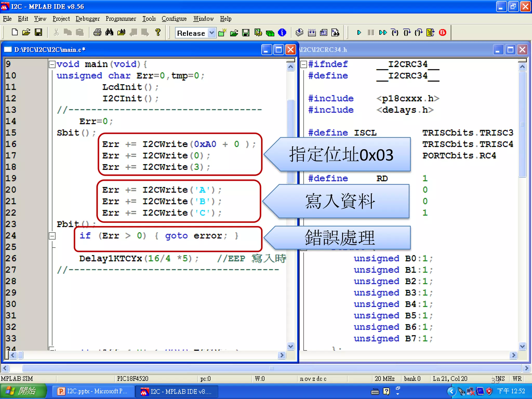Click the Step Into icon
532x399 pixels.
(395, 32)
